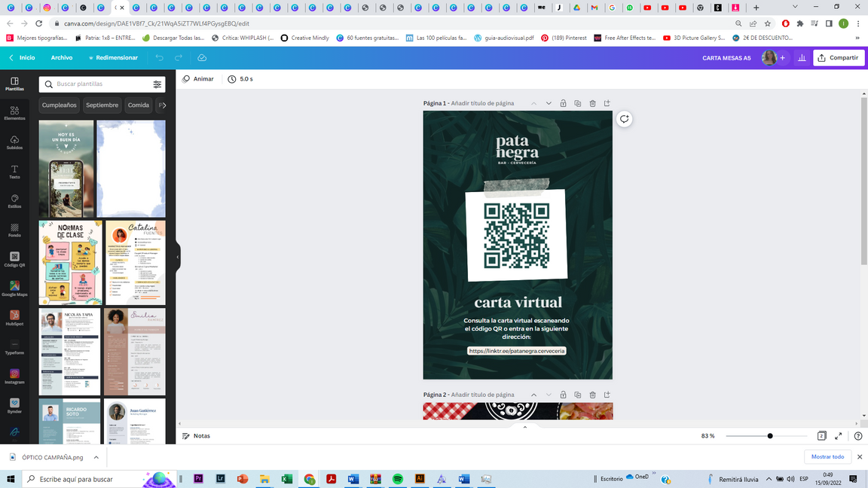Image resolution: width=868 pixels, height=488 pixels.
Task: Add a new page after Página 1
Action: [607, 103]
